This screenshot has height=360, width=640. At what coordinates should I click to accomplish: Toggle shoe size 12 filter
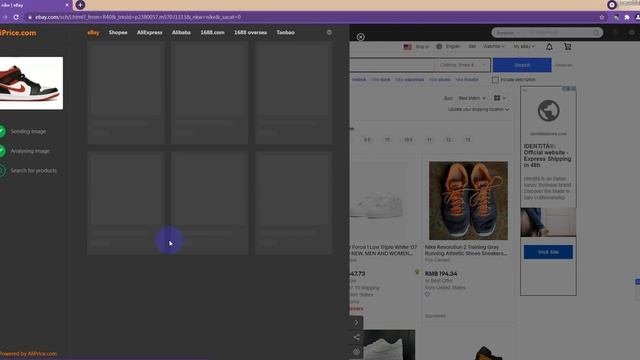[x=448, y=140]
